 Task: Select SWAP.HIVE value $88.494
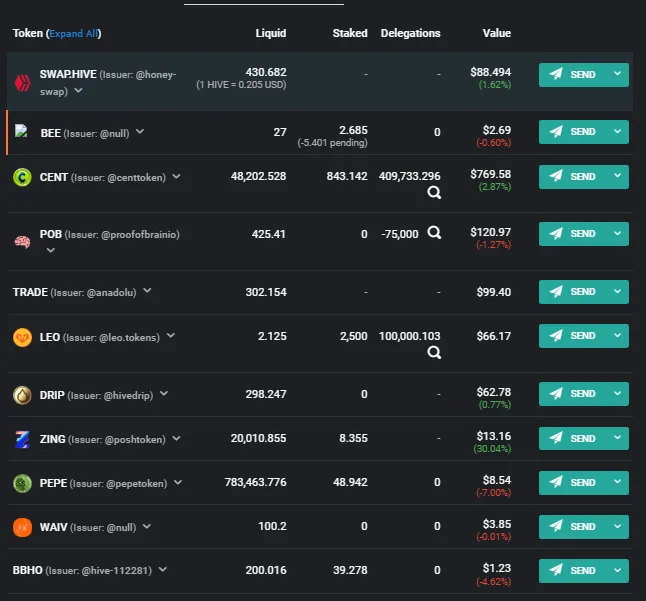[x=491, y=72]
